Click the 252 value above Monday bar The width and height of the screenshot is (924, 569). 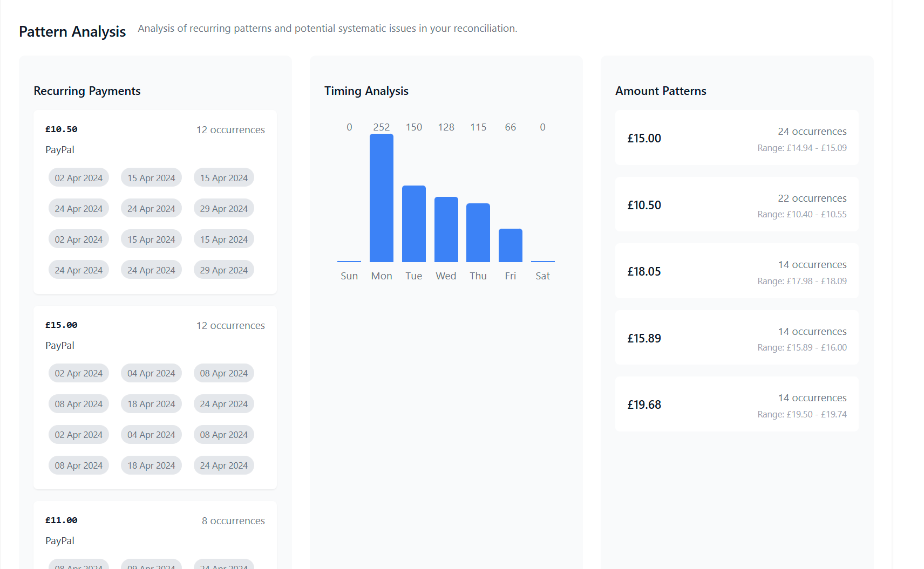(381, 127)
